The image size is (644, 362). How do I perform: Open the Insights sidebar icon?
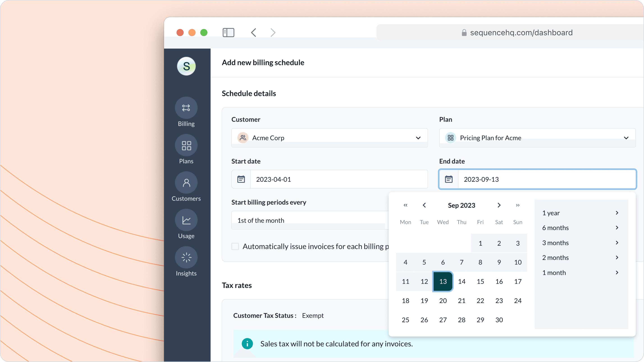click(186, 258)
